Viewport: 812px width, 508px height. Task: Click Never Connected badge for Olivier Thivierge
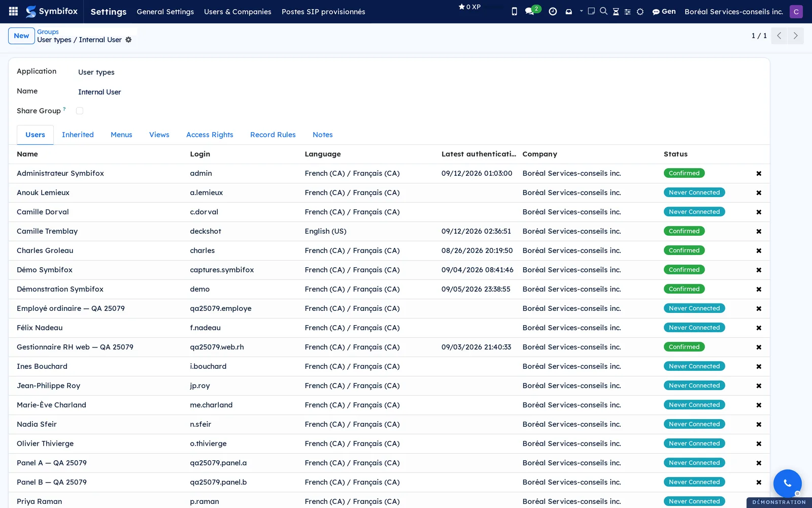[x=694, y=443]
